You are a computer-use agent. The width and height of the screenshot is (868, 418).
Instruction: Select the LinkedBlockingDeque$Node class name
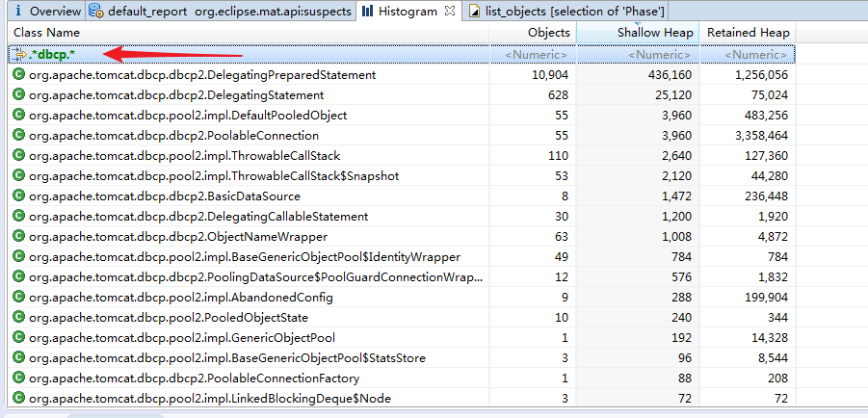[x=210, y=399]
